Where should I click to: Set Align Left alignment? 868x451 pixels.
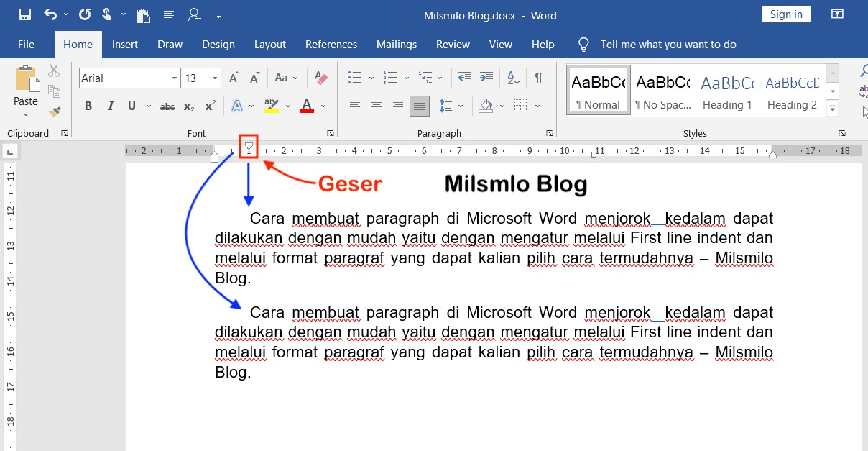(355, 106)
